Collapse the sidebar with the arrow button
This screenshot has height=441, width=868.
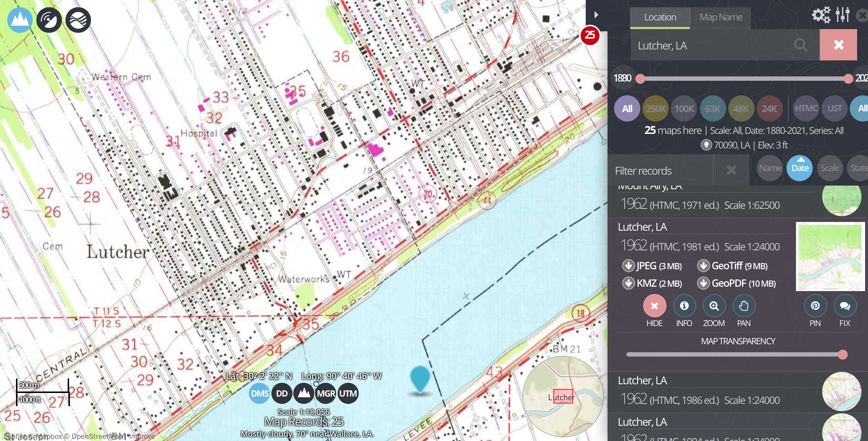596,15
